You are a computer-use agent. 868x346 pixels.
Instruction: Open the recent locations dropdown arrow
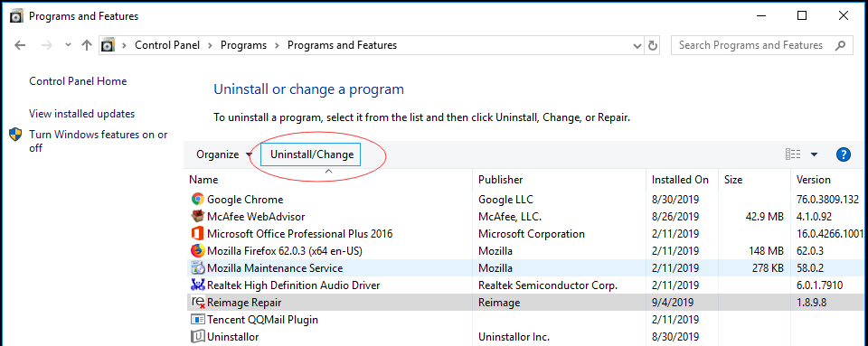[x=68, y=45]
